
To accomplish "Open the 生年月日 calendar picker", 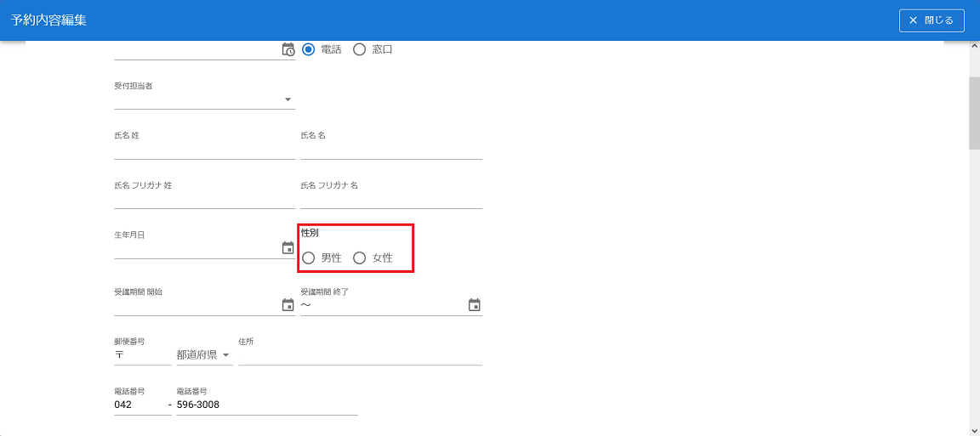I will point(288,248).
